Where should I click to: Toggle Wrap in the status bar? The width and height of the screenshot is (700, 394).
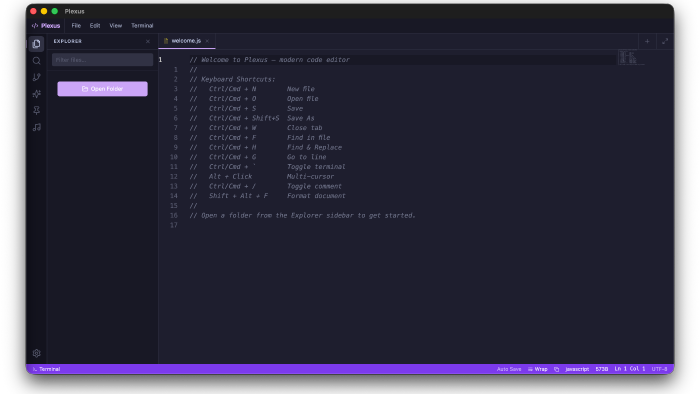click(x=538, y=369)
